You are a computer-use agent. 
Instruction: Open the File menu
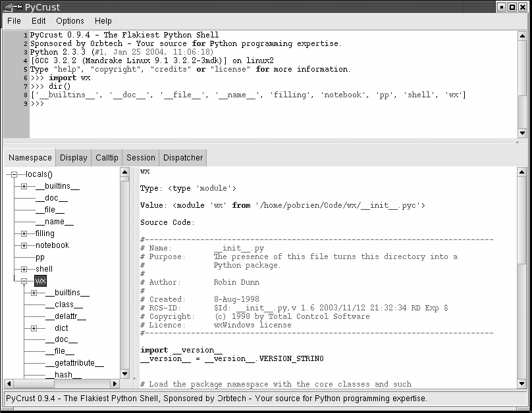click(x=14, y=21)
